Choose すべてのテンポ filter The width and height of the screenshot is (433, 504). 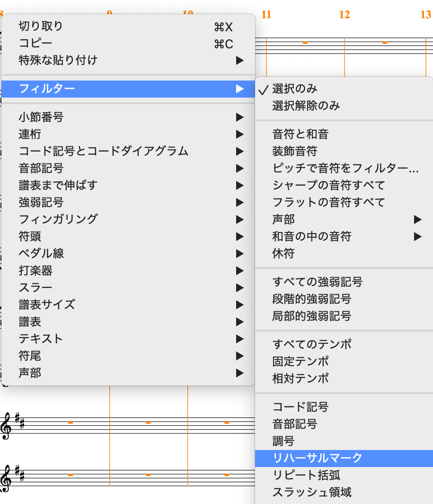click(x=312, y=344)
